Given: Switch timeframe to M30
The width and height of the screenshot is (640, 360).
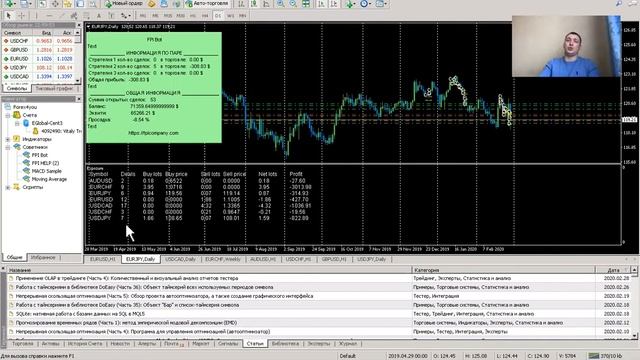Looking at the screenshot, I should (180, 16).
